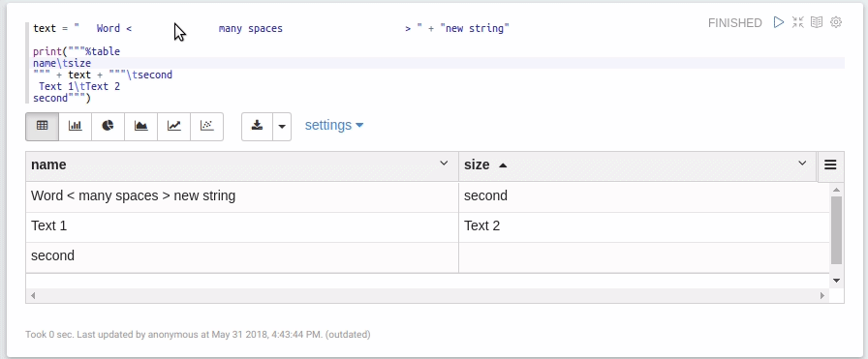Hide the editor with collapse arrows icon
The width and height of the screenshot is (868, 359).
797,22
